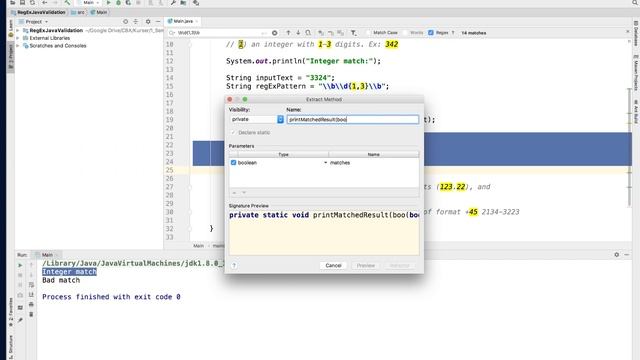Open Settings wrench icon in top toolbar
This screenshot has width=640, height=360.
pyautogui.click(x=173, y=2)
